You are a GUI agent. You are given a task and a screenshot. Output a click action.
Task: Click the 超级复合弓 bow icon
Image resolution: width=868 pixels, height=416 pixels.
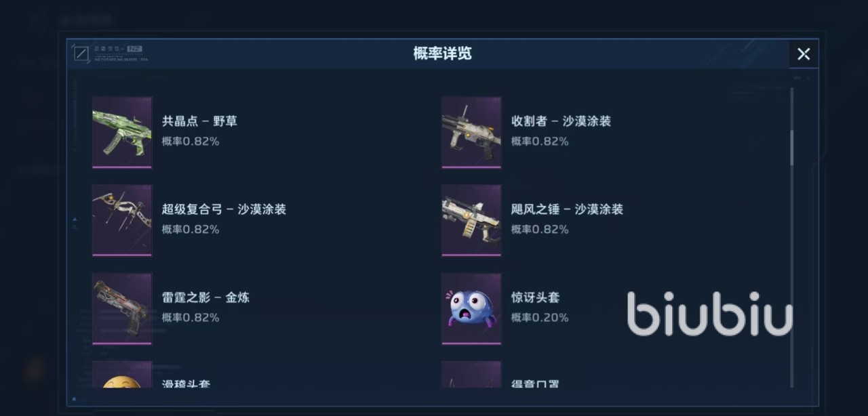(x=122, y=221)
